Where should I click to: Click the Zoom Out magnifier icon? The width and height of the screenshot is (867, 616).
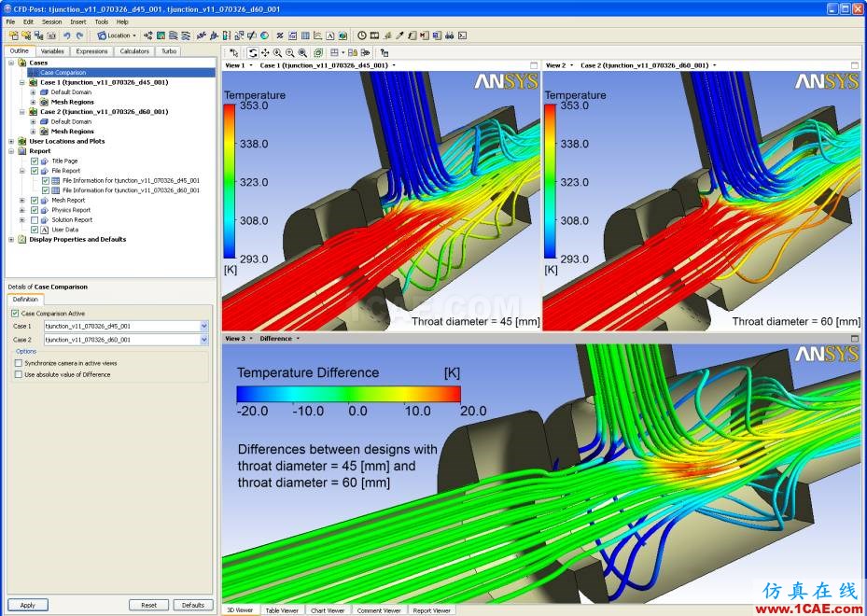click(290, 52)
